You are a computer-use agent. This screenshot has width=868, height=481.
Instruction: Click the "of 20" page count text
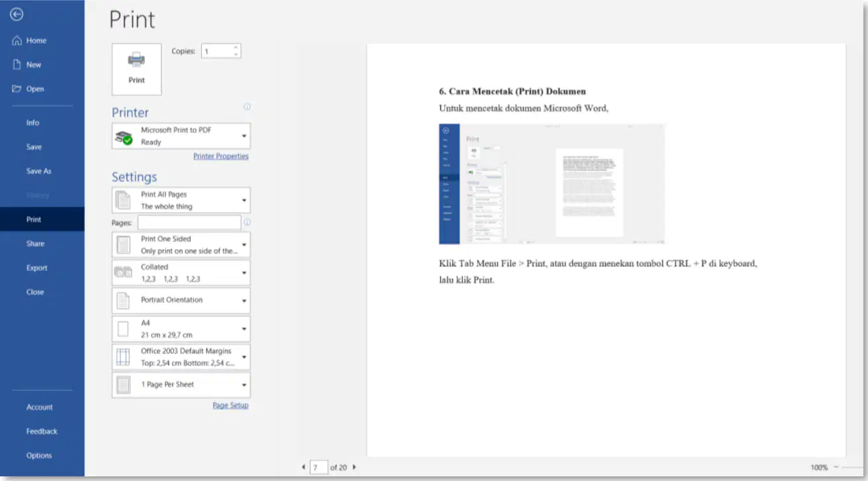pos(338,467)
